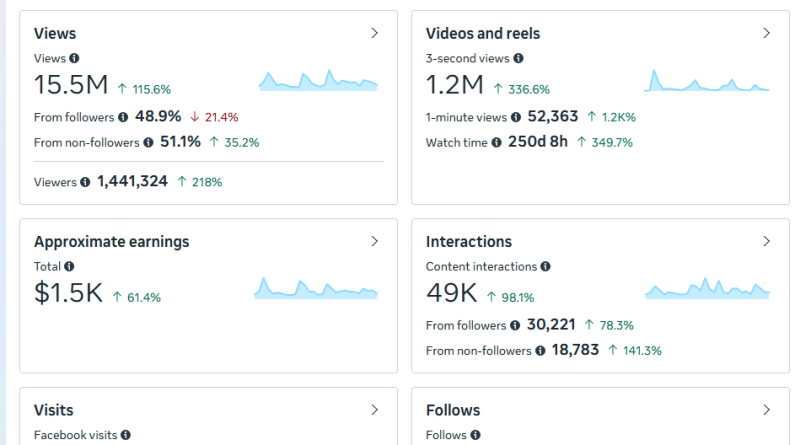Image resolution: width=800 pixels, height=445 pixels.
Task: Open the Interactions card heading
Action: (469, 242)
